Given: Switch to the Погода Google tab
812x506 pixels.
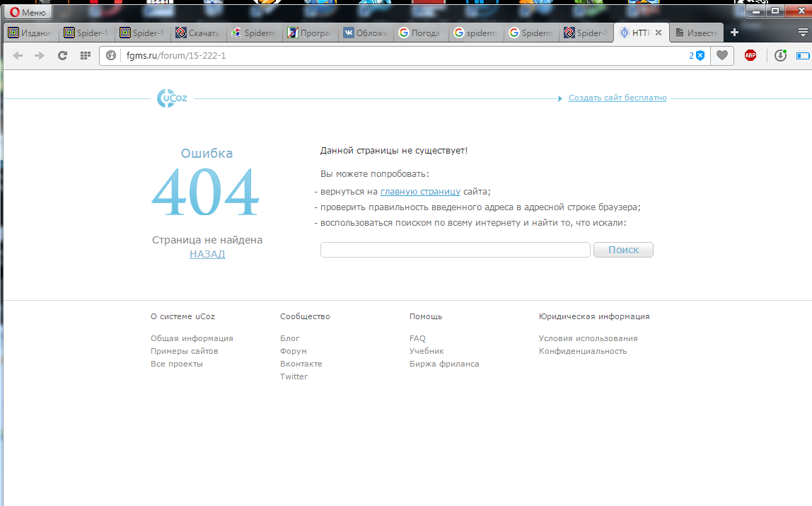Looking at the screenshot, I should point(421,33).
